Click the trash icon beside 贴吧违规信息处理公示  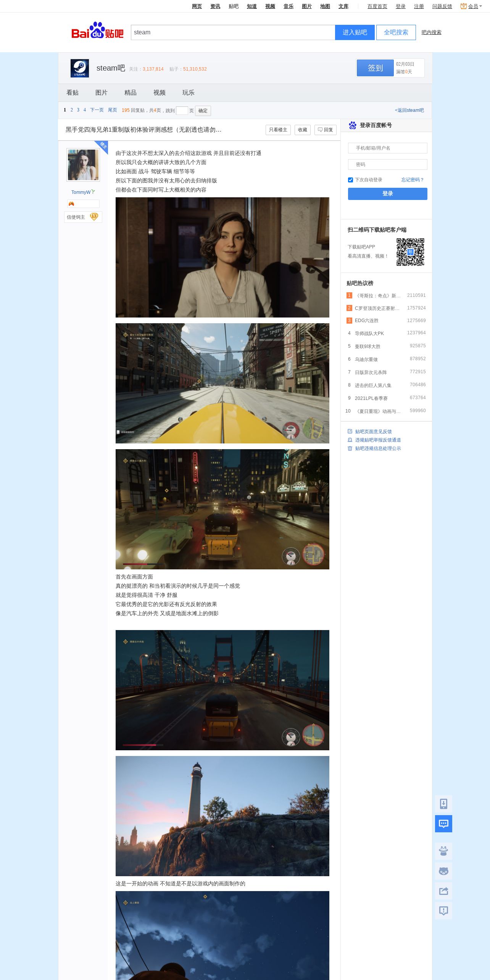click(350, 448)
